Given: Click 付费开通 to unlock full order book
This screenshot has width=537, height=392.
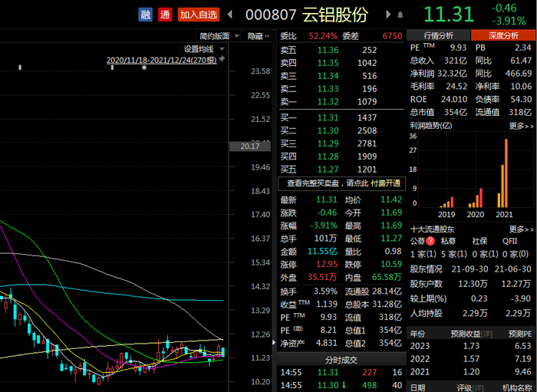Looking at the screenshot, I should (386, 183).
